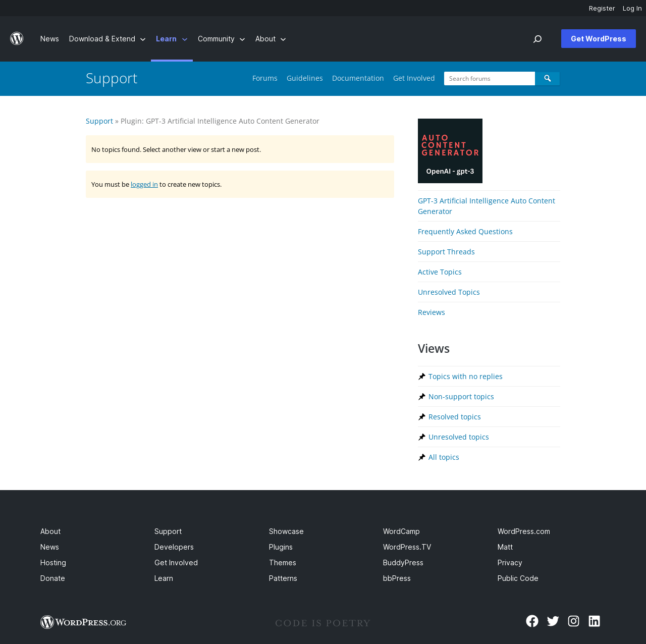Screen dimensions: 646x644
Task: Open Privacy link in footer
Action: point(510,563)
